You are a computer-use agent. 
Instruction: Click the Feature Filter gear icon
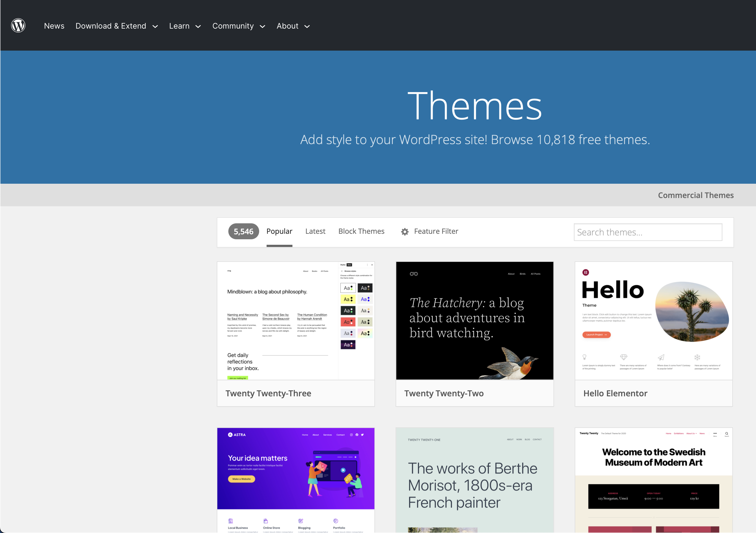(x=405, y=232)
